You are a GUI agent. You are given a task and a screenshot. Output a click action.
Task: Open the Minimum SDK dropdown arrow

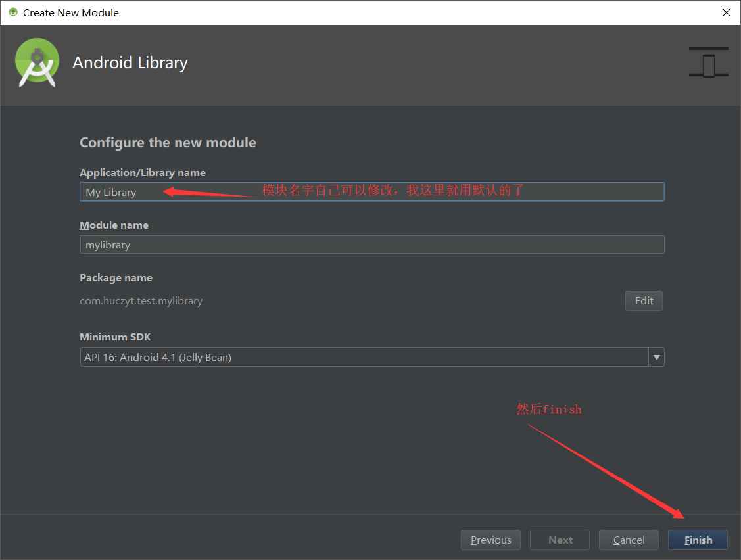coord(656,358)
